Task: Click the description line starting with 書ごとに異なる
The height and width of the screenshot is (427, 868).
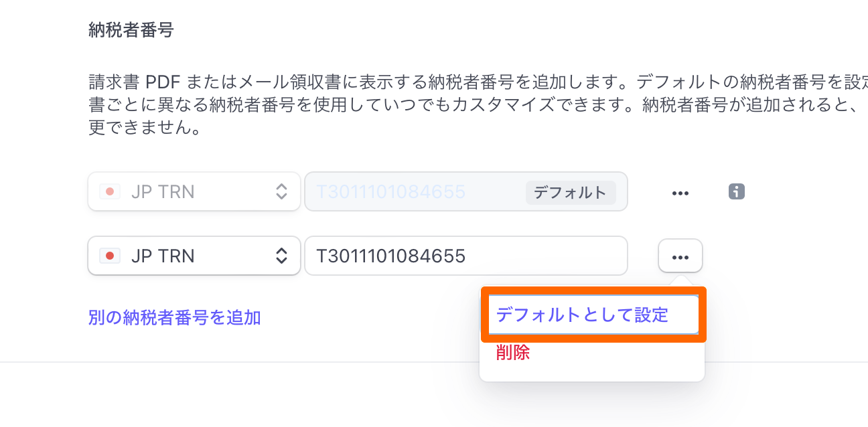Action: coord(469,105)
